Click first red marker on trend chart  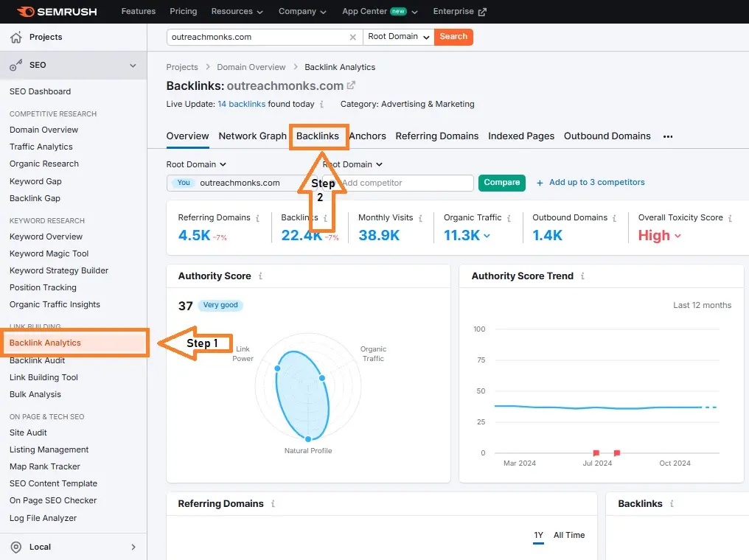click(596, 452)
